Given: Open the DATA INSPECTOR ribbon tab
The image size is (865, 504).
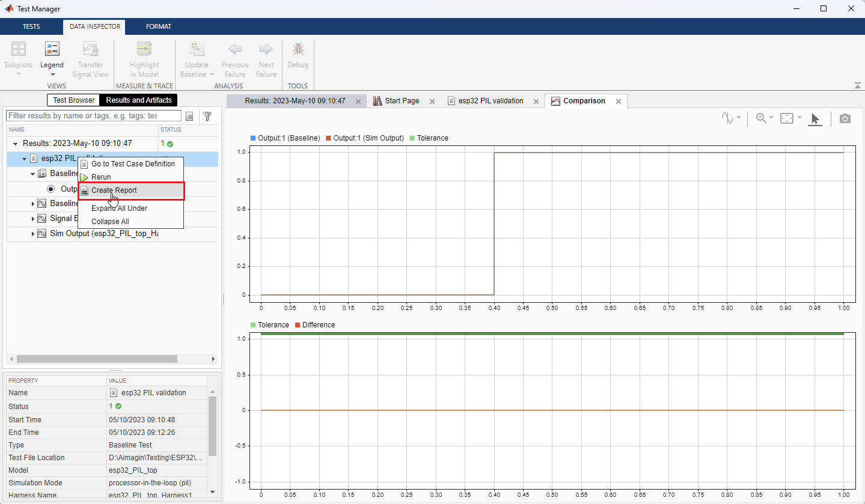Looking at the screenshot, I should (x=95, y=26).
